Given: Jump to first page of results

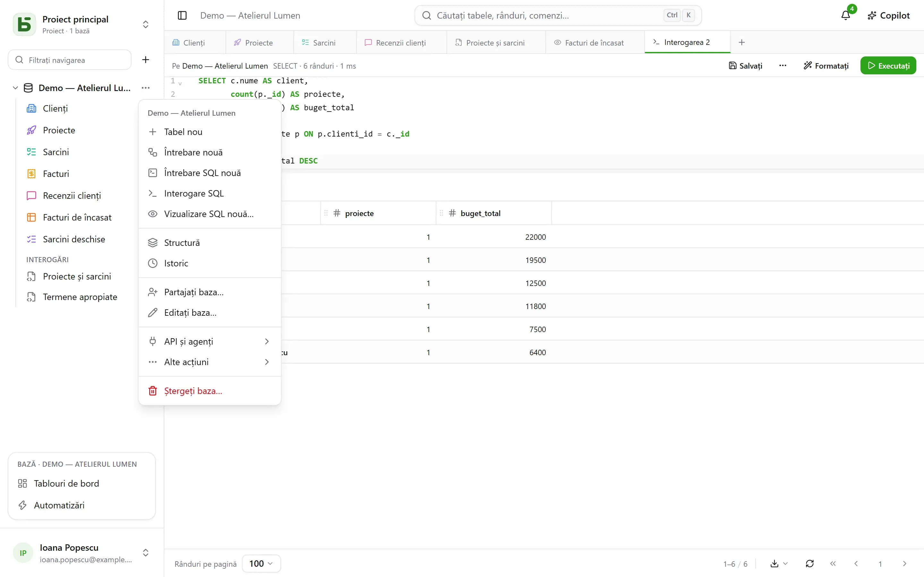Looking at the screenshot, I should [x=833, y=564].
